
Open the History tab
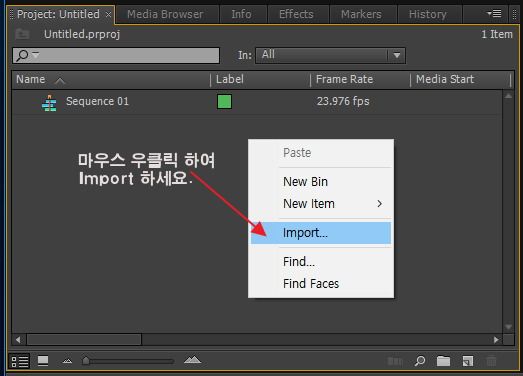click(x=428, y=14)
